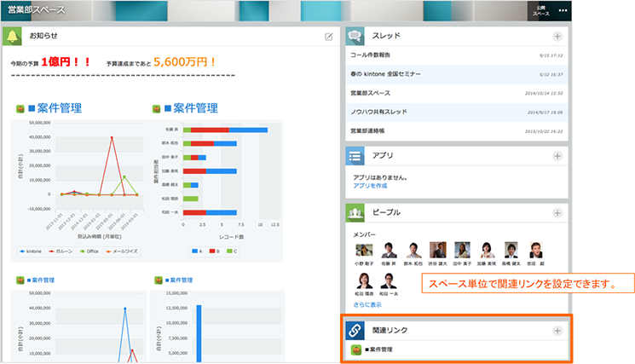Click app icon beside line chart 案件管理 title
The width and height of the screenshot is (635, 364).
[20, 108]
